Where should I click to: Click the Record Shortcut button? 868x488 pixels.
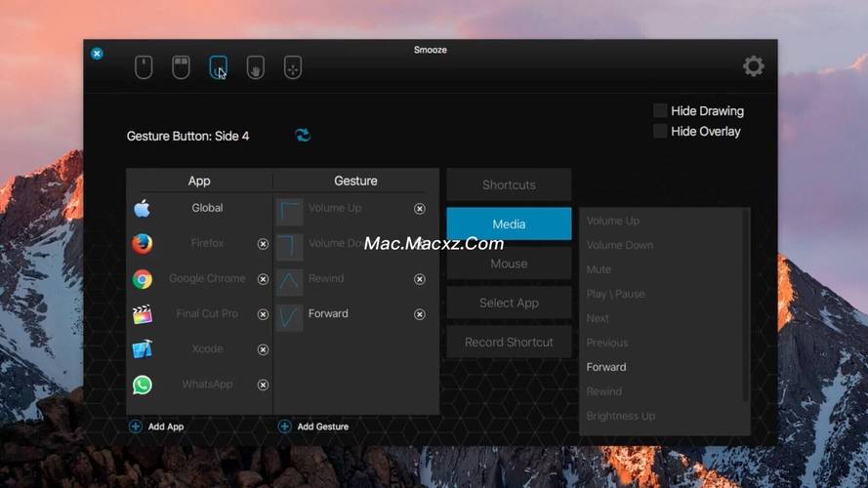pyautogui.click(x=509, y=343)
